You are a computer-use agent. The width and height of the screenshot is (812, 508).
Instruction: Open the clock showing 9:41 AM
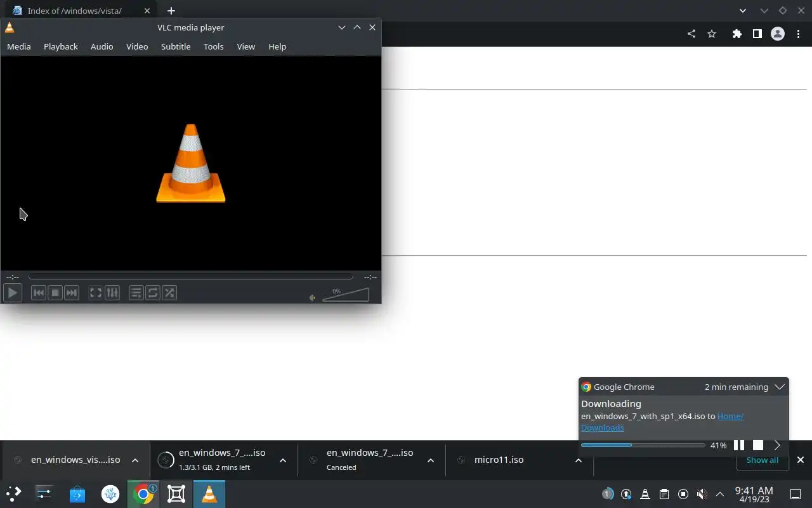pos(754,494)
